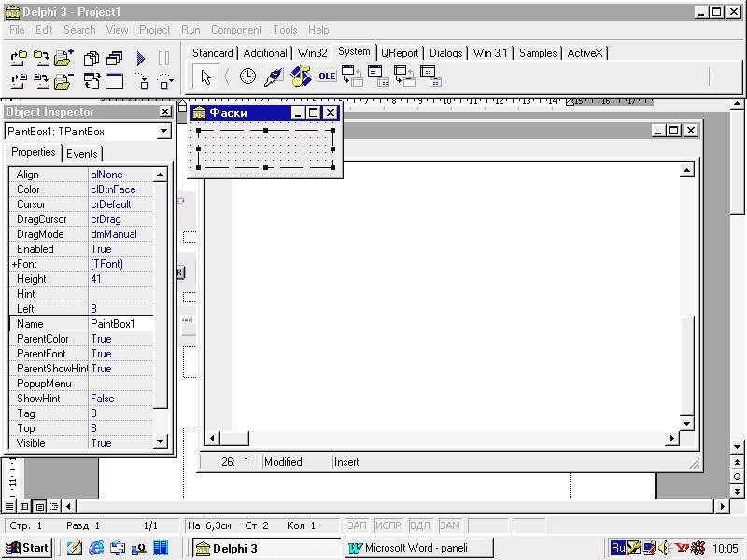
Task: Open the Run menu
Action: 190,30
